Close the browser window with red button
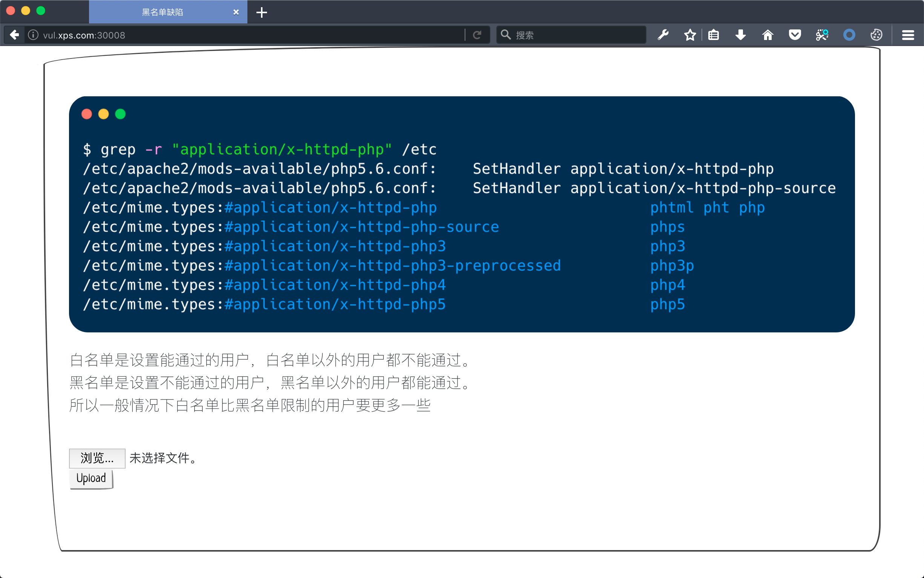The width and height of the screenshot is (924, 578). 11,11
